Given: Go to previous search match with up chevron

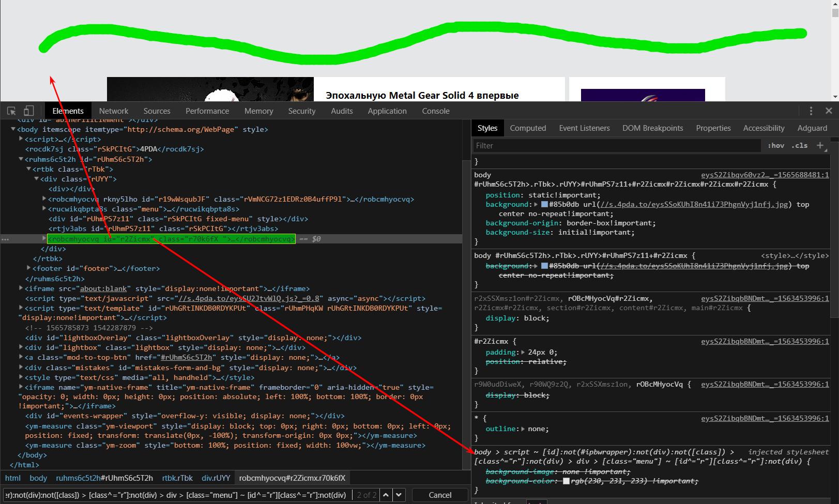Looking at the screenshot, I should [386, 495].
